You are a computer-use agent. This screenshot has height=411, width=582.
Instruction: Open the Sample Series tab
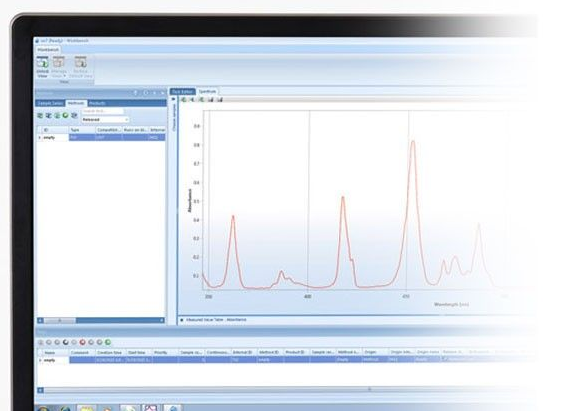point(50,103)
